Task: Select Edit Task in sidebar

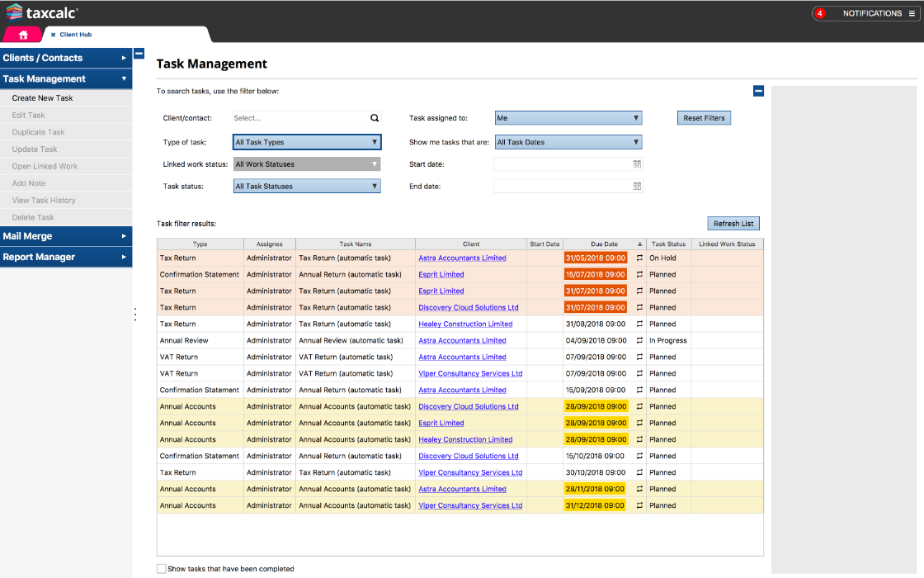Action: (66, 115)
